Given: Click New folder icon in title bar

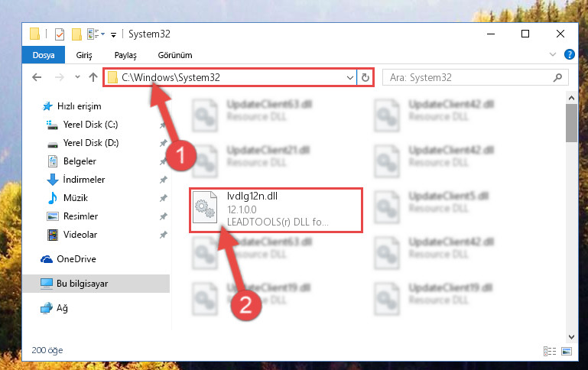Looking at the screenshot, I should (76, 34).
